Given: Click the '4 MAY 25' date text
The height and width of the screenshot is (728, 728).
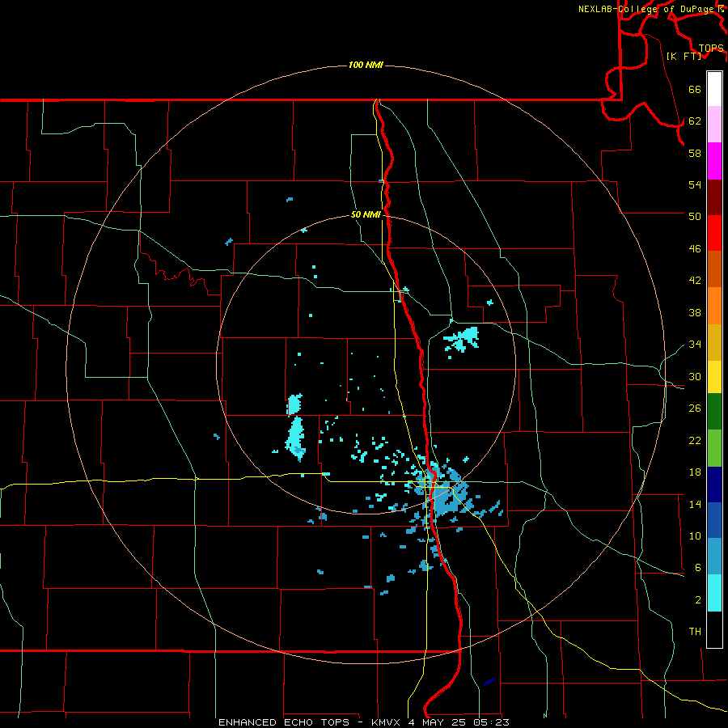Looking at the screenshot, I should [x=438, y=722].
